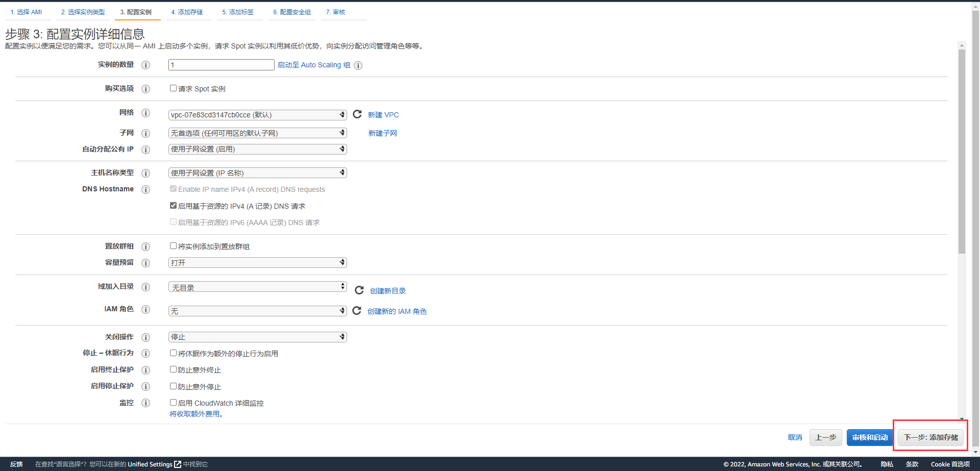Click the 实例的数量 input field
Image resolution: width=980 pixels, height=471 pixels.
221,65
